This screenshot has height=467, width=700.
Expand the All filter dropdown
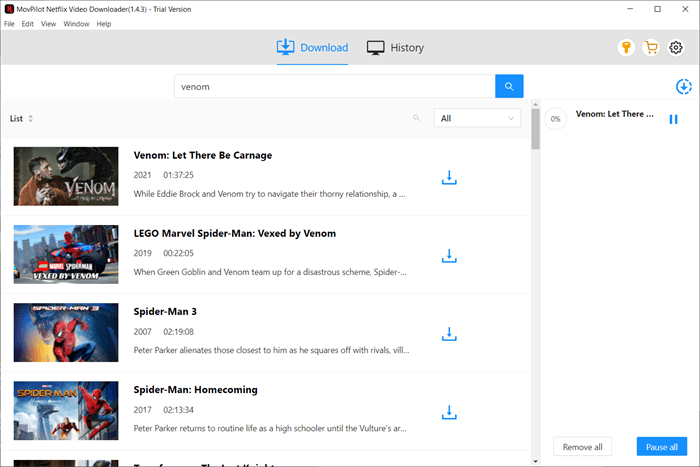(x=478, y=118)
